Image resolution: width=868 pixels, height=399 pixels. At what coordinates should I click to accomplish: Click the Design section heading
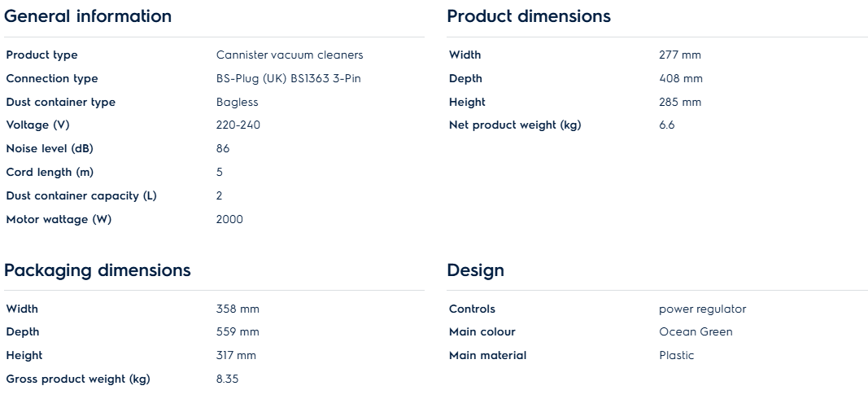point(476,270)
